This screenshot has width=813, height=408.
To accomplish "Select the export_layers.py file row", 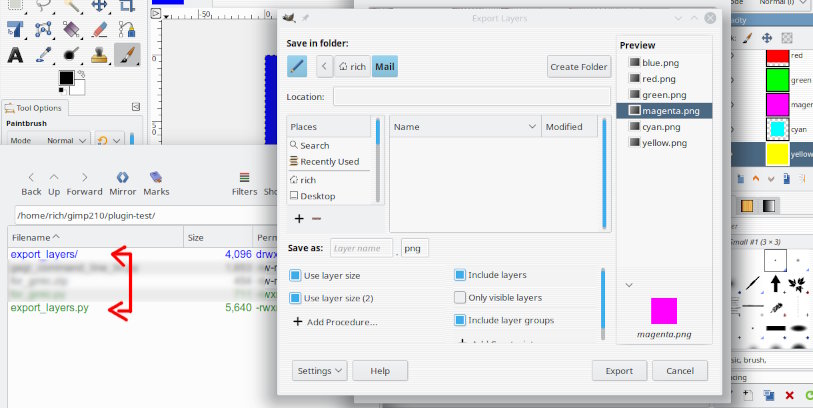I will (x=143, y=307).
